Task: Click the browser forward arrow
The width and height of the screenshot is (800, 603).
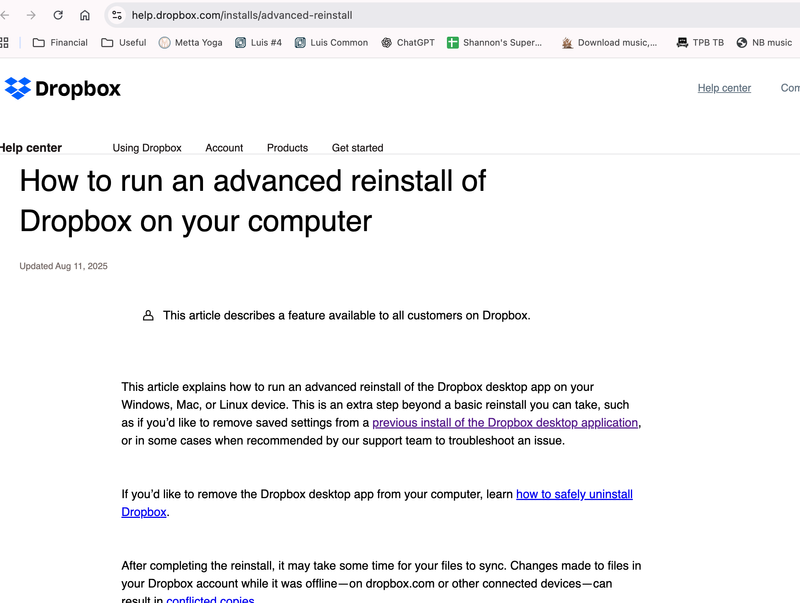Action: point(31,15)
